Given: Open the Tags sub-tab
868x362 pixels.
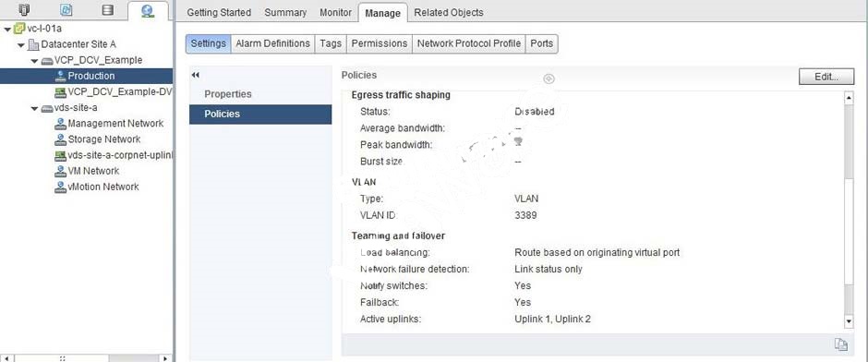Looking at the screenshot, I should pos(331,43).
